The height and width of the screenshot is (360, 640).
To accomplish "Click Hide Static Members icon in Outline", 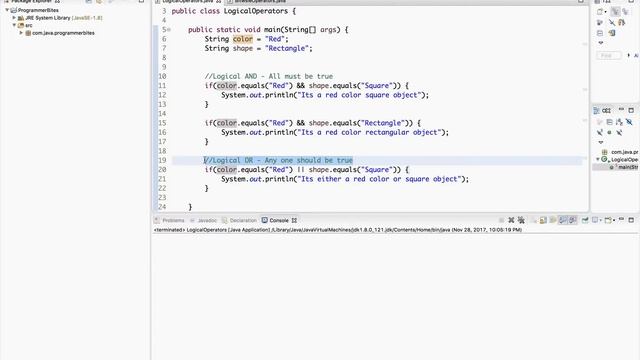I will [600, 132].
